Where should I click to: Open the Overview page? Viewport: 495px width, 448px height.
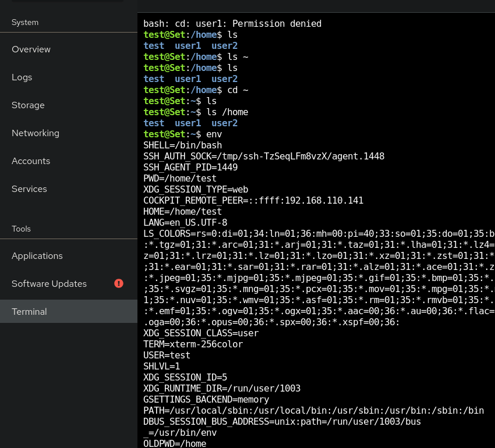pos(31,49)
